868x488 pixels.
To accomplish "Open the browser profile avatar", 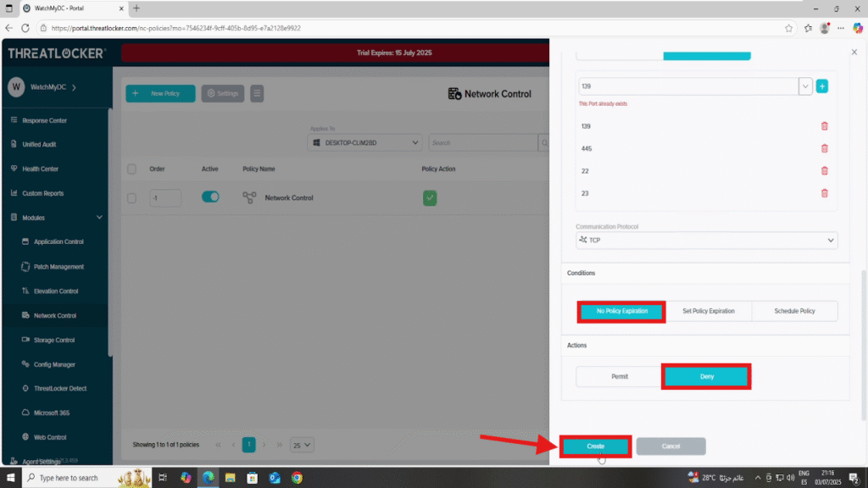I will point(825,28).
